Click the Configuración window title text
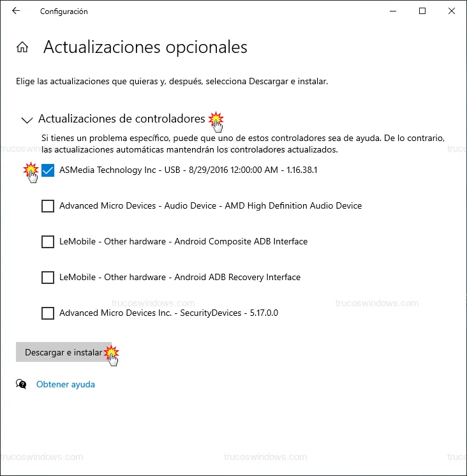 pos(64,11)
